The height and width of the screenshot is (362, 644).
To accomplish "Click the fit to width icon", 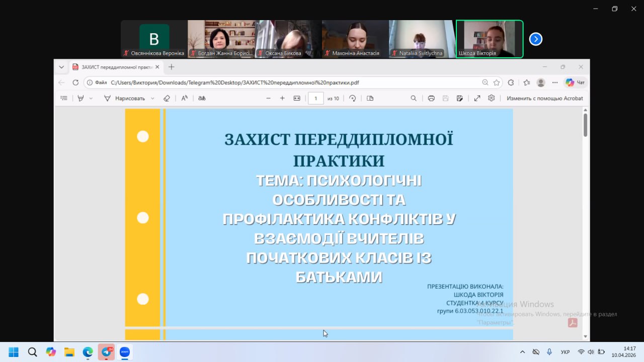I will coord(297,99).
